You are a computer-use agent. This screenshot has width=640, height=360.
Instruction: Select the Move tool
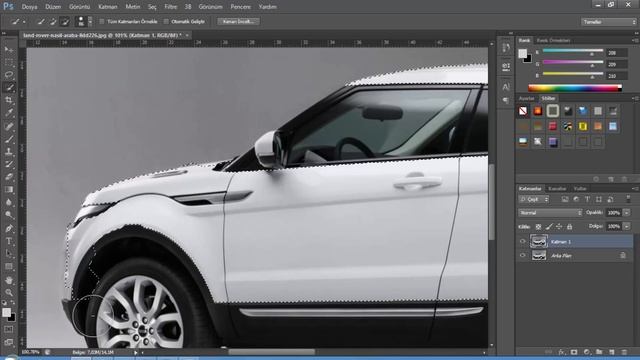9,50
